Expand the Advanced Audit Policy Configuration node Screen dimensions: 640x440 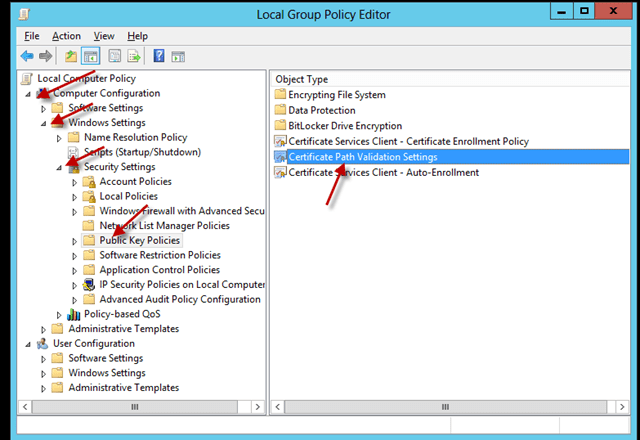pos(74,300)
